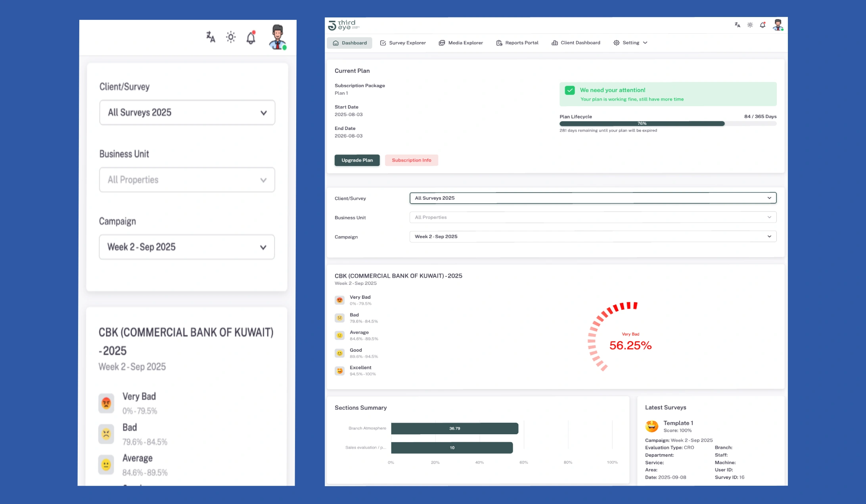Tap the mobile notification bell
This screenshot has width=866, height=504.
pyautogui.click(x=251, y=38)
